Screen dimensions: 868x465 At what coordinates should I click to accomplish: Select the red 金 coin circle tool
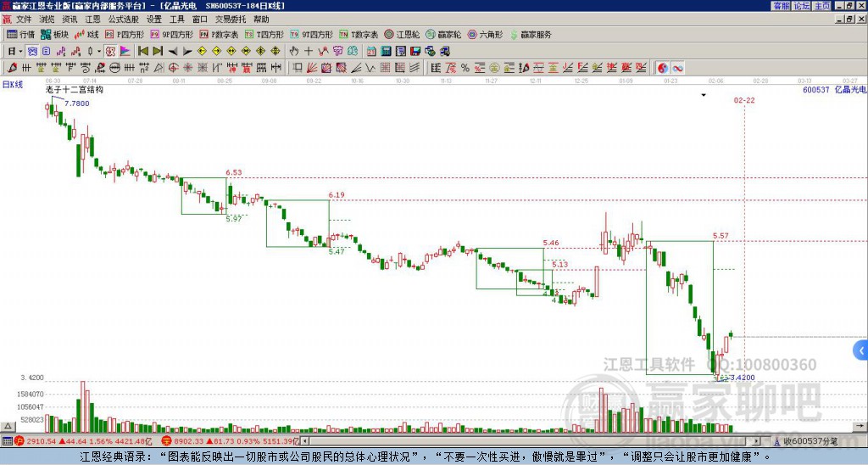494,68
